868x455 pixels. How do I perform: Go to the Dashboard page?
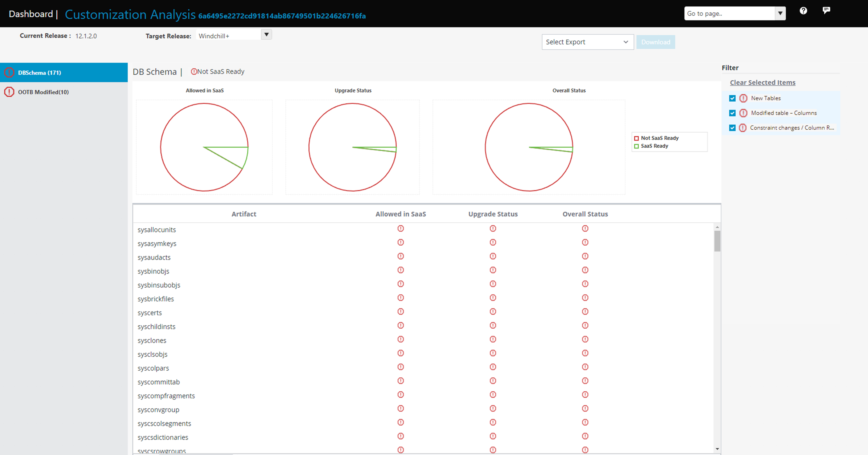pyautogui.click(x=30, y=14)
